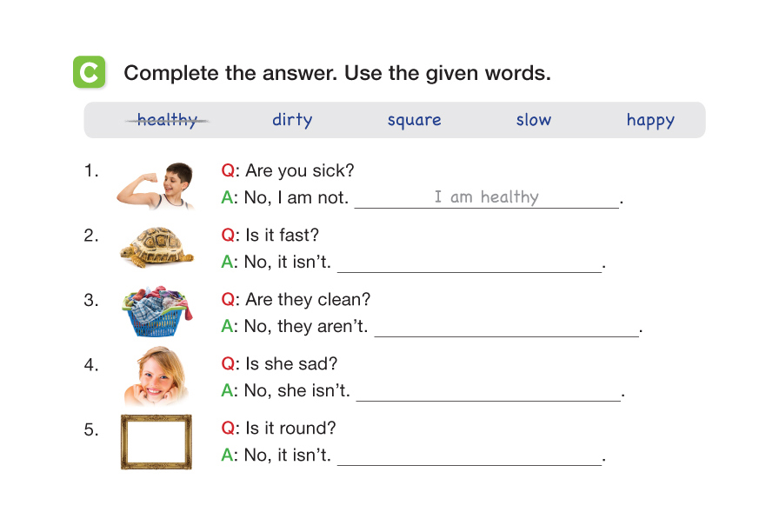
Task: Click the gold picture frame image
Action: tap(156, 442)
